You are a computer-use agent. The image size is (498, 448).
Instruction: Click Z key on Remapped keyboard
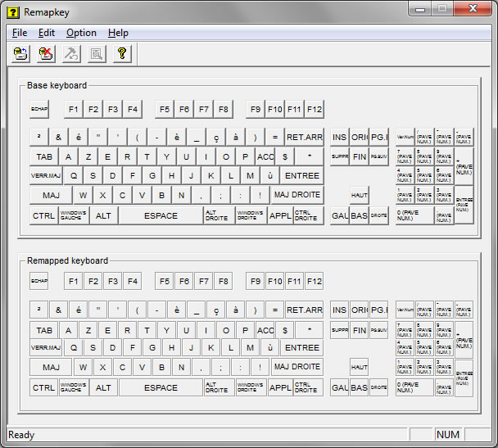(88, 331)
